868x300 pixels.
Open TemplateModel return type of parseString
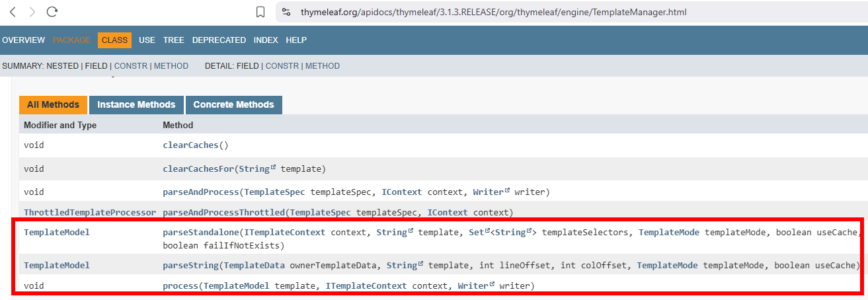57,266
